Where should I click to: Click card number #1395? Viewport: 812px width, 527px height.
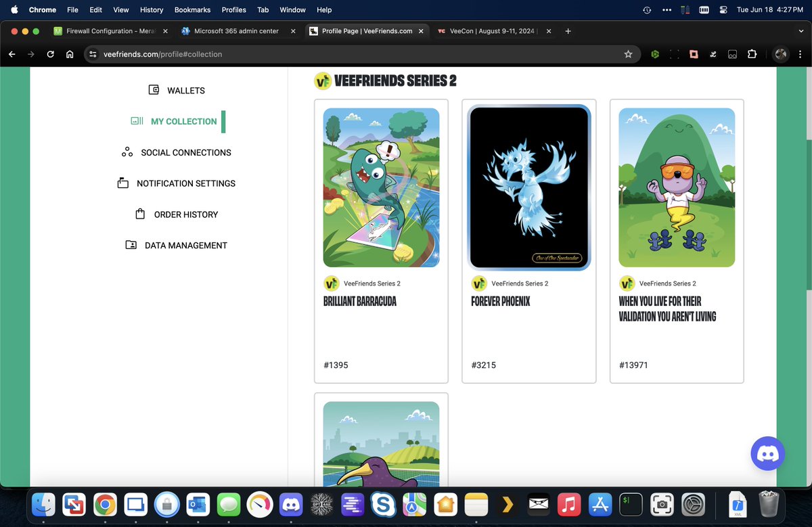(x=336, y=365)
